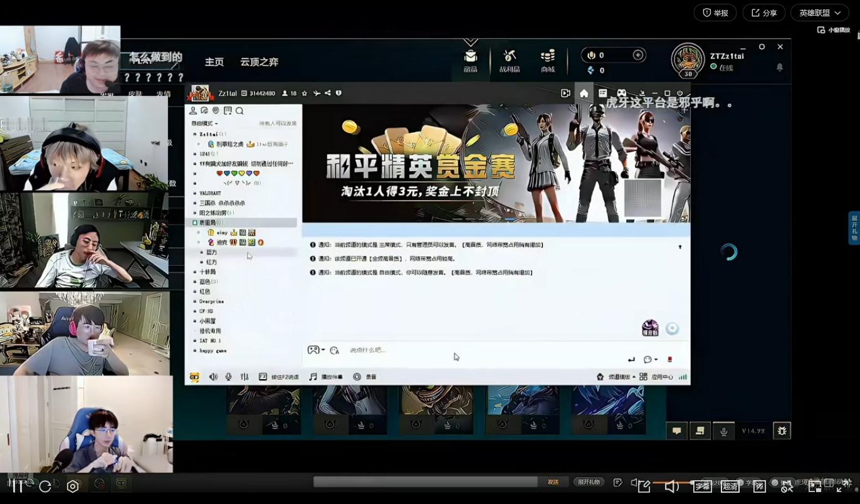This screenshot has height=504, width=860.
Task: Click the video camera icon in YY header
Action: click(x=565, y=93)
